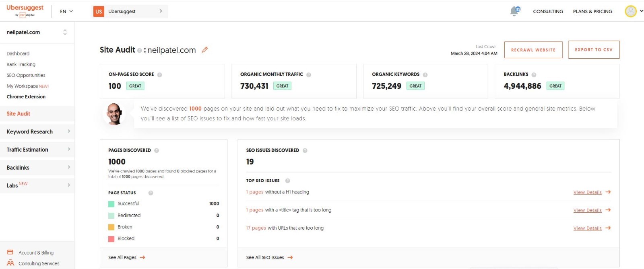Viewport: 644px width, 269px height.
Task: Click the Redirected status color swatch
Action: (x=111, y=216)
